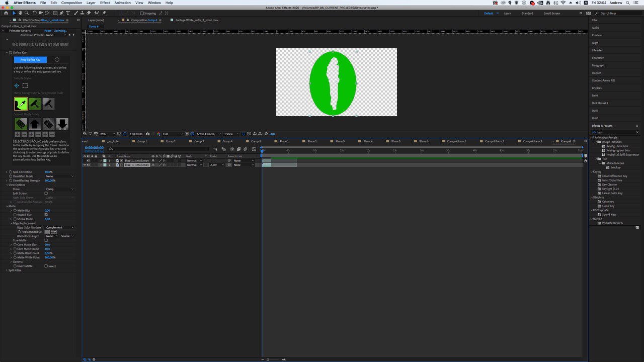This screenshot has height=362, width=644.
Task: Toggle Motion Blur enable icon in timeline
Action: (245, 149)
